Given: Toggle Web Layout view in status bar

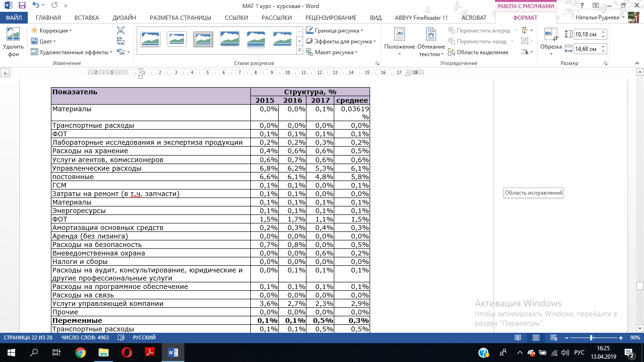Looking at the screenshot, I should (554, 338).
